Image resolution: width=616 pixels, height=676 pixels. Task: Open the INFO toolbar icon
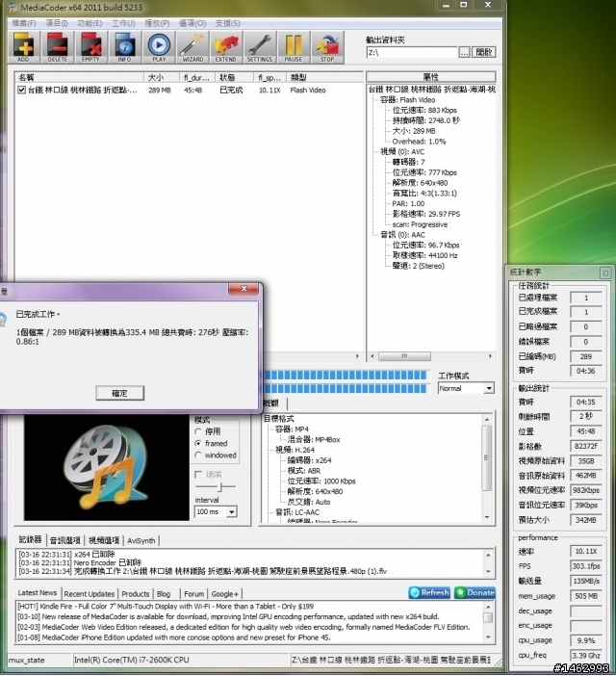click(124, 45)
